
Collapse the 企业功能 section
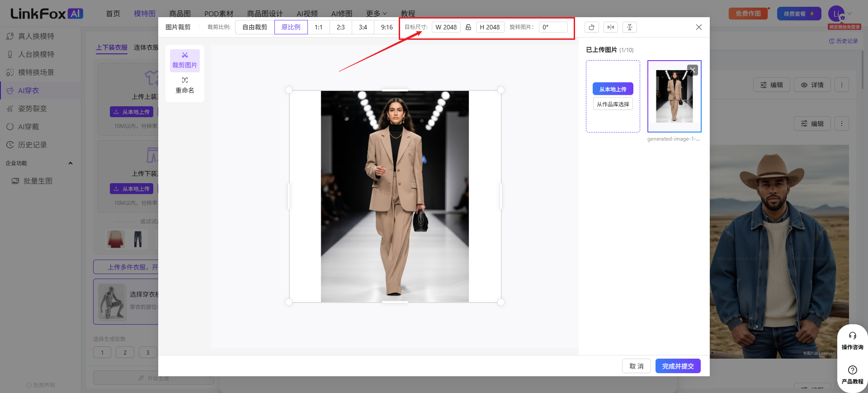tap(71, 163)
